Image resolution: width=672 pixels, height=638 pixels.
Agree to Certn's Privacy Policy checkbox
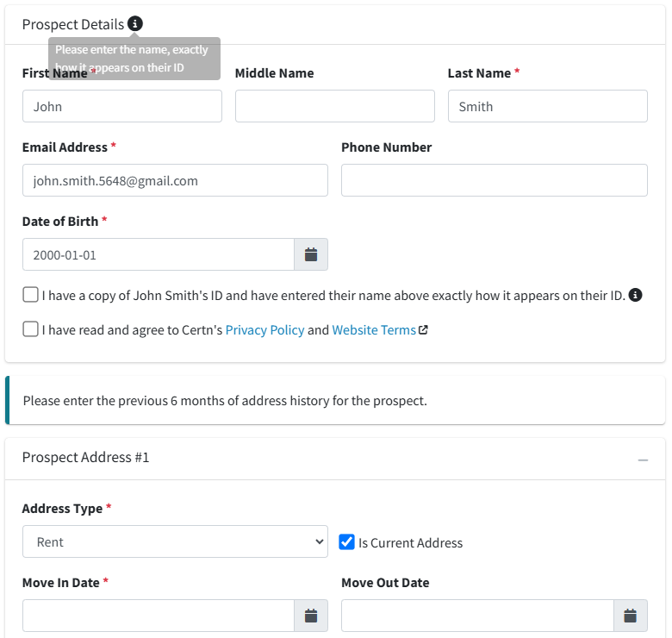30,329
